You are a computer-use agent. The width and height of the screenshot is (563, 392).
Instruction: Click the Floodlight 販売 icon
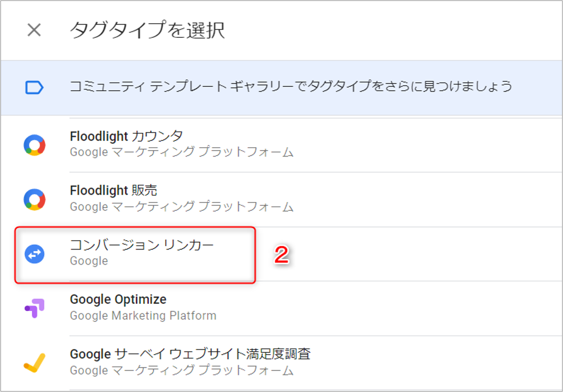pos(34,199)
